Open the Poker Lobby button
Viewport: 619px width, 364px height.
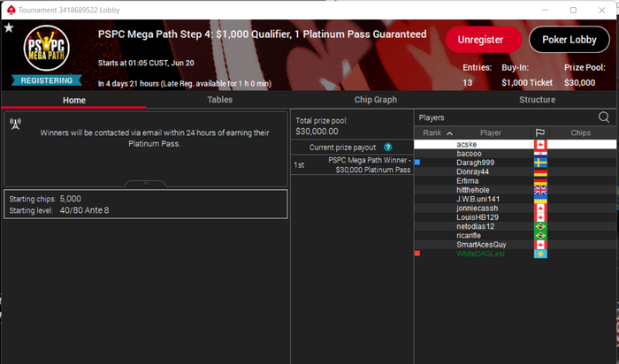(569, 40)
